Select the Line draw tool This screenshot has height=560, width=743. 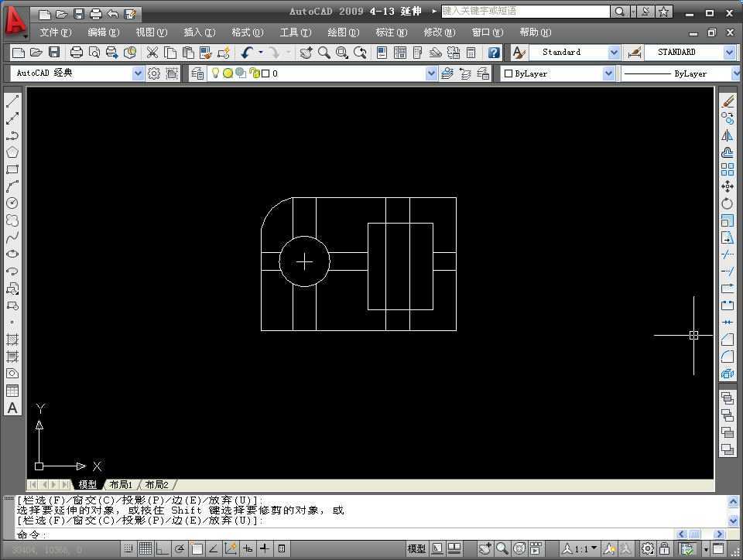point(12,101)
